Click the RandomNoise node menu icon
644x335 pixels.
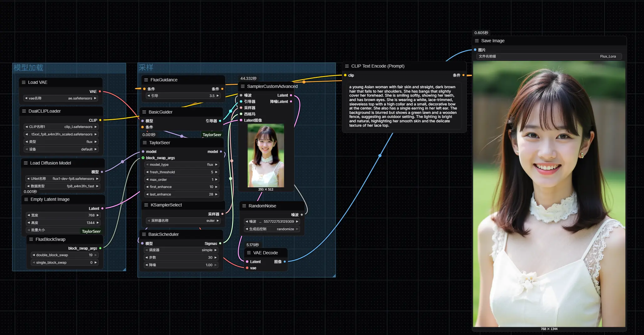pyautogui.click(x=244, y=206)
